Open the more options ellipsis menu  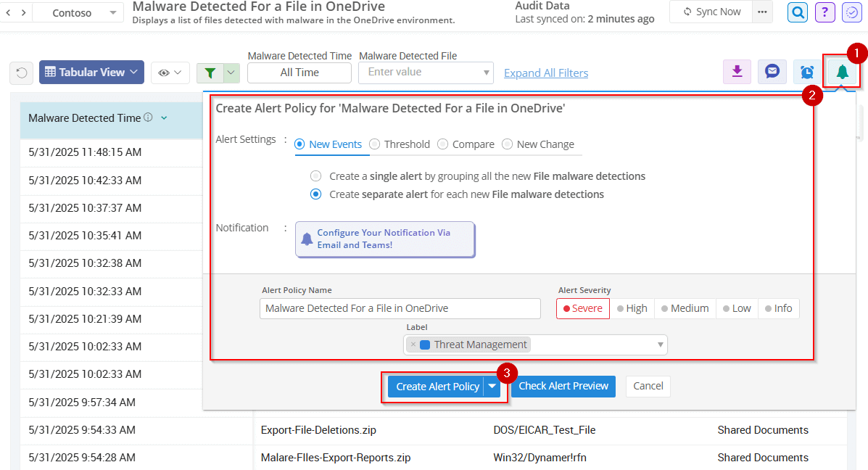[x=764, y=12]
